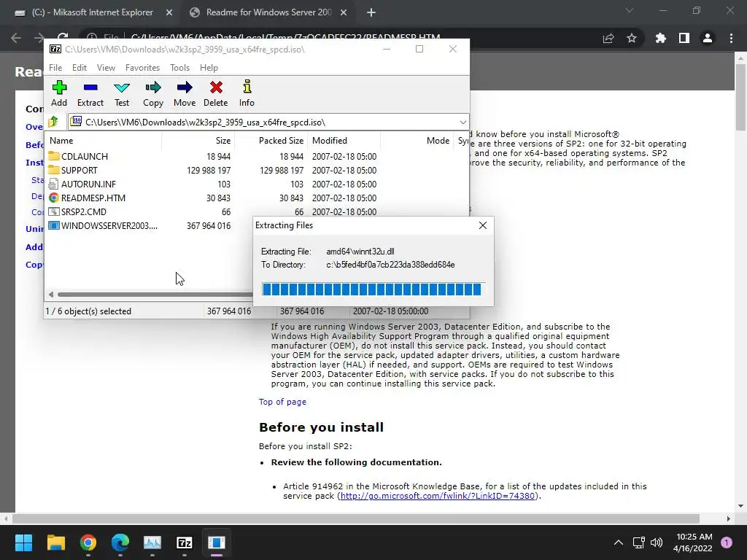Open the Chrome profile icon
Screen dimensions: 747x560
click(708, 38)
